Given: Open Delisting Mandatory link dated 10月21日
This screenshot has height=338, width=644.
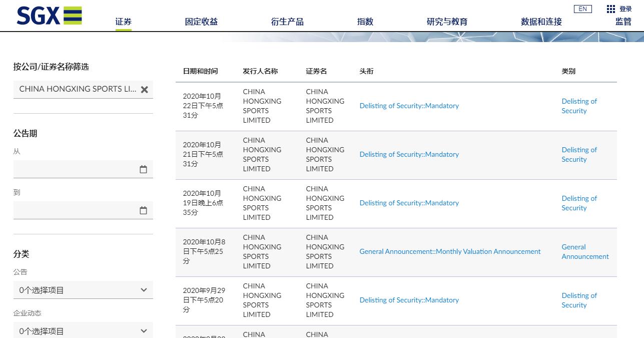Looking at the screenshot, I should [x=409, y=154].
